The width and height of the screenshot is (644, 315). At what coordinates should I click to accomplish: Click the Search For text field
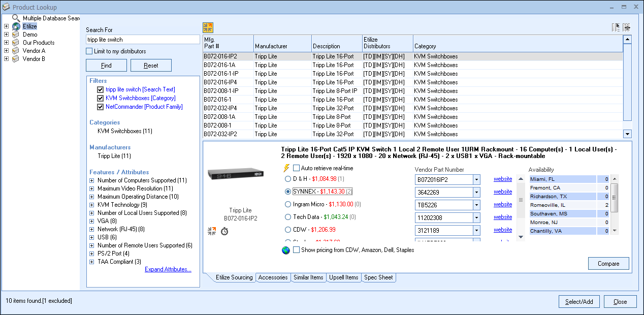[143, 40]
